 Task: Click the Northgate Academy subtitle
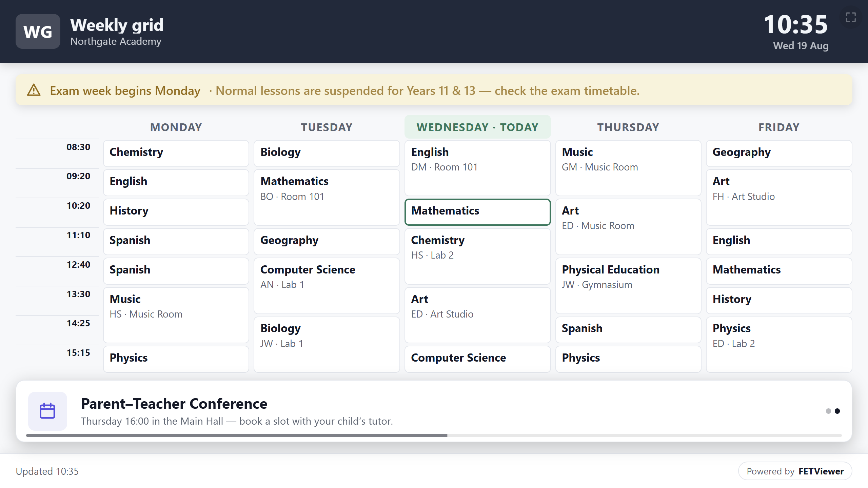click(116, 41)
